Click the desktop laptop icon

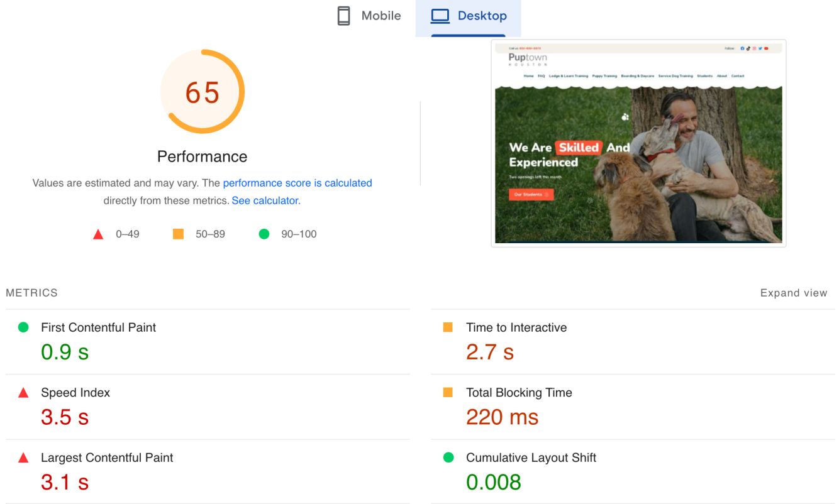coord(440,16)
